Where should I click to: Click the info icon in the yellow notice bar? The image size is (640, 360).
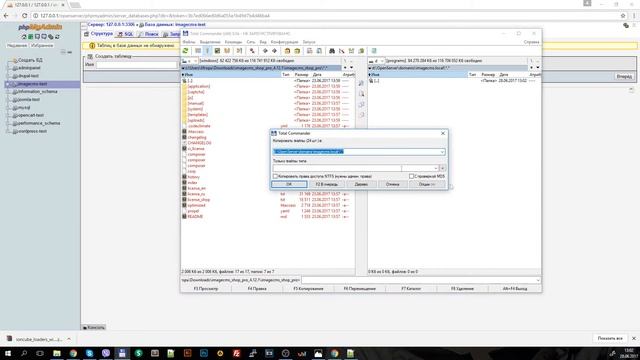(x=92, y=46)
